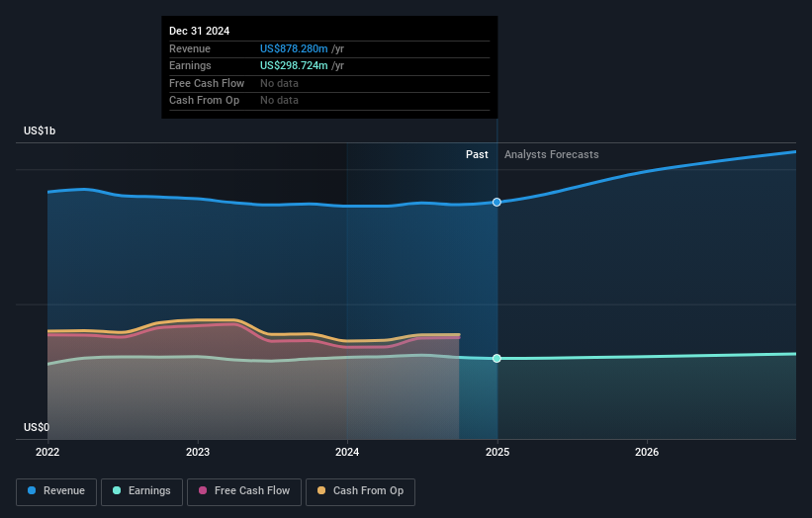Click the US$0 y-axis label
Screen dimensions: 812x518
37,427
